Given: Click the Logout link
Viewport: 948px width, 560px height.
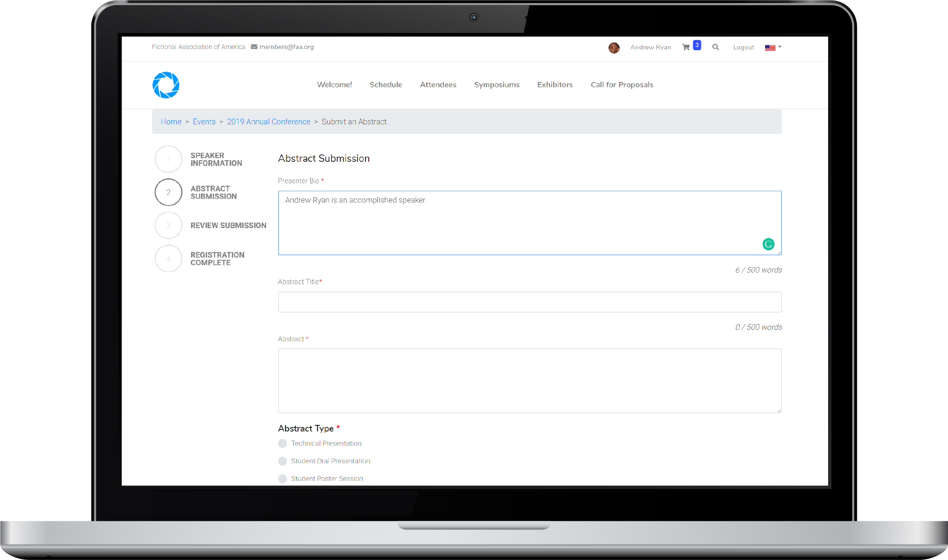Looking at the screenshot, I should point(743,47).
